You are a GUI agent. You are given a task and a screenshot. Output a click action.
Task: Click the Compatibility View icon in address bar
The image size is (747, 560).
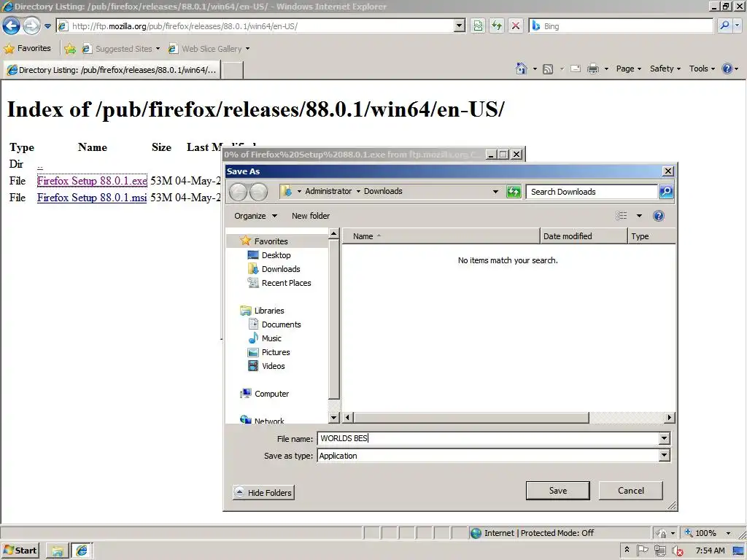(x=478, y=26)
